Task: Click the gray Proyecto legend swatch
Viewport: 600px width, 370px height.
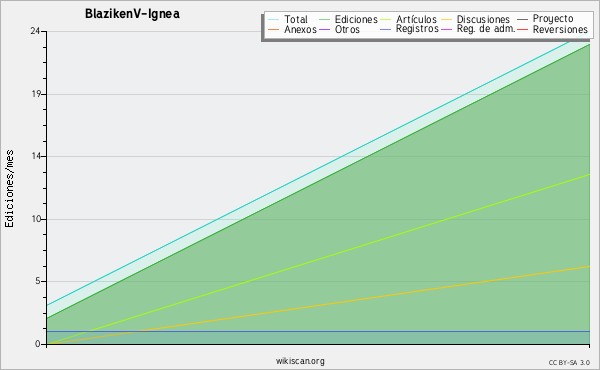Action: [522, 19]
